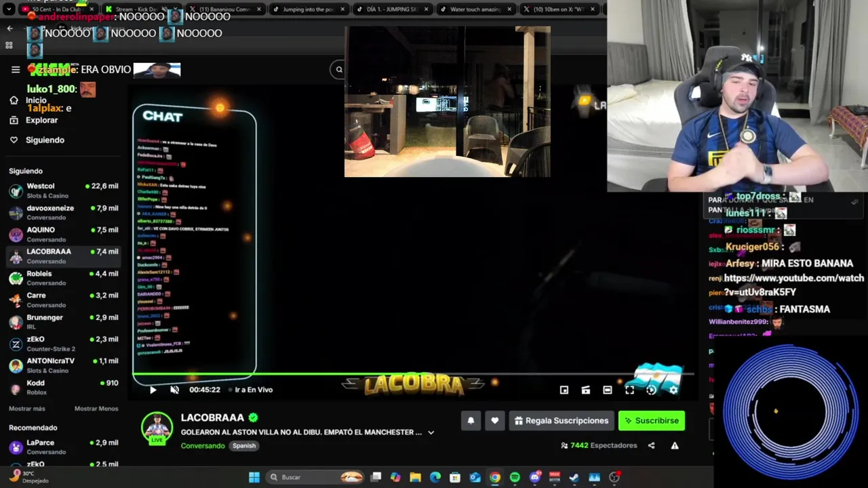Open browser apps grid icon
Viewport: 868px width, 488px height.
pyautogui.click(x=9, y=45)
